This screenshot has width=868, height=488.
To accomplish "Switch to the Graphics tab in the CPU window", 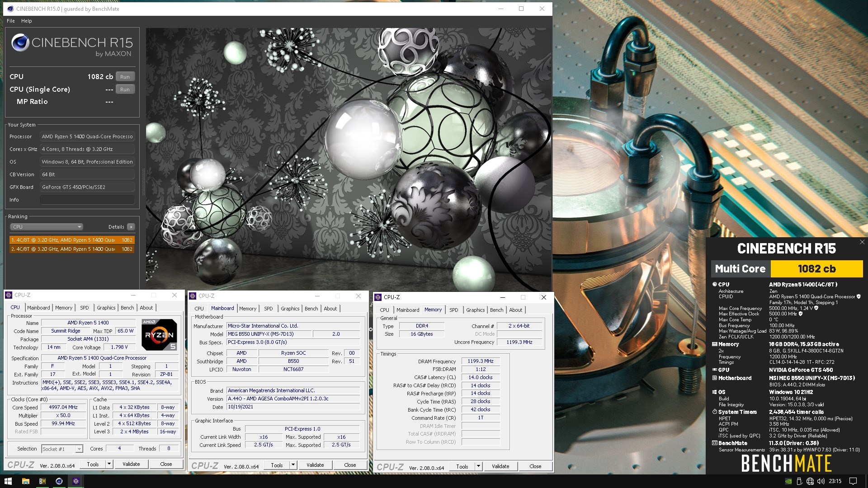I will 106,308.
